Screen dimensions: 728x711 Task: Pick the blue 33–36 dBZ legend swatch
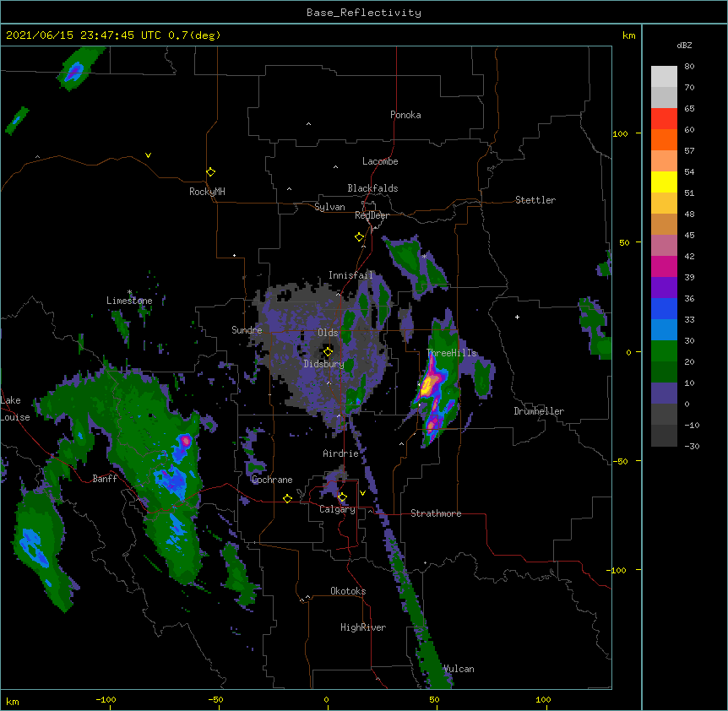[664, 308]
